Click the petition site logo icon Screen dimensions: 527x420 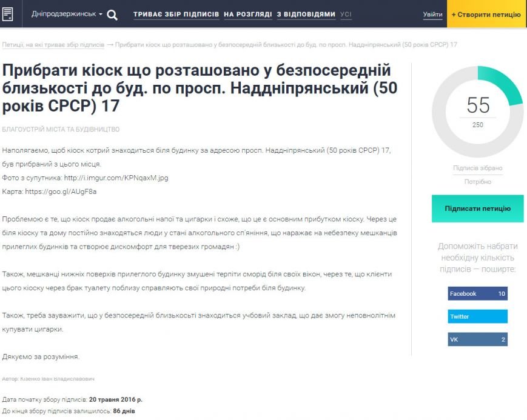pos(7,14)
